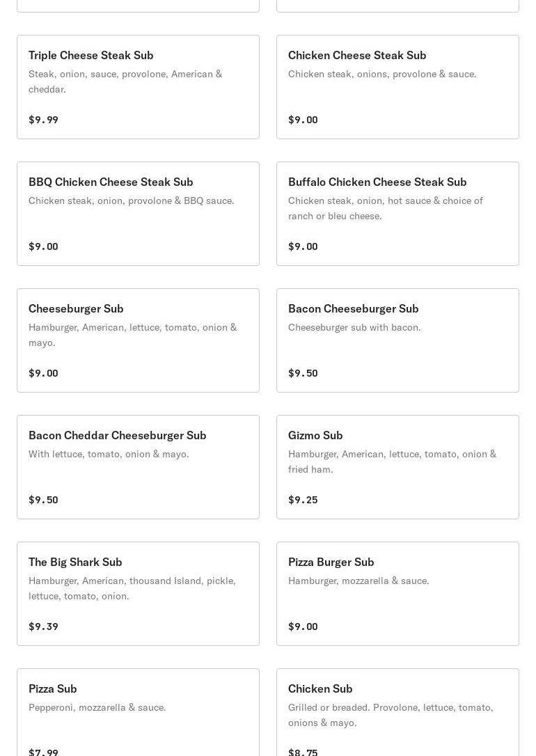Click the Pizza Sub item title
The image size is (536, 756).
[x=53, y=688]
